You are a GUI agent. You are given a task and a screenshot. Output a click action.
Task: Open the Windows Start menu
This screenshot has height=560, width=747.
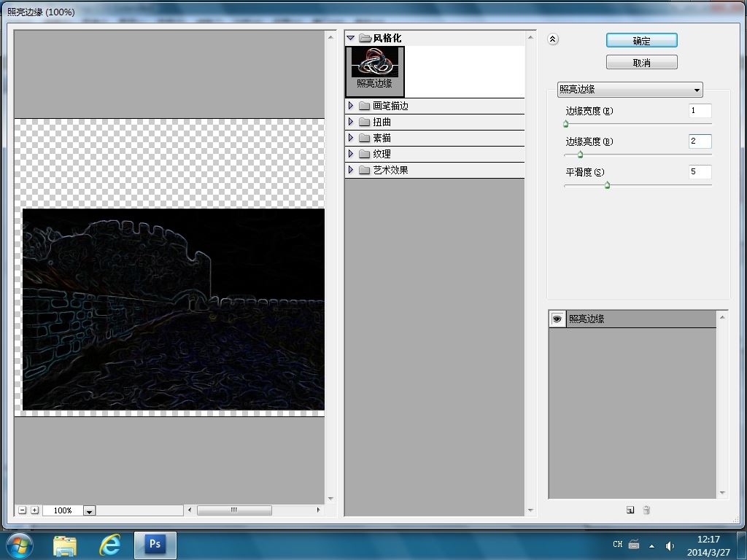(x=18, y=545)
